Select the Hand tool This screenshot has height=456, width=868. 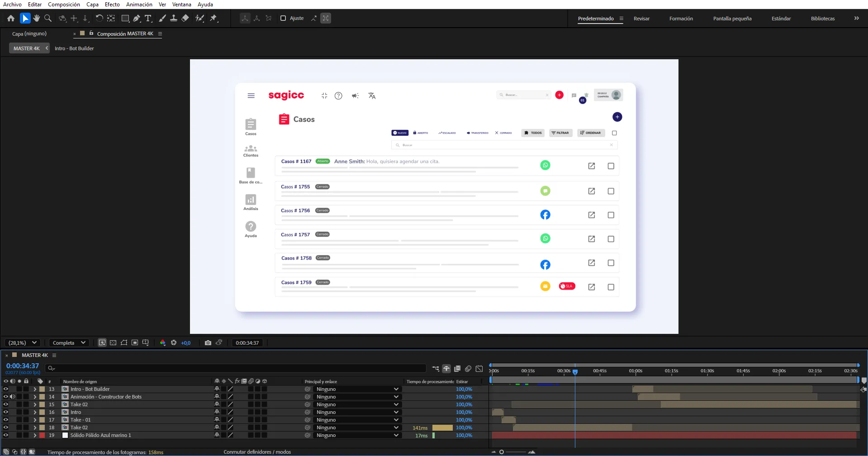click(x=37, y=18)
